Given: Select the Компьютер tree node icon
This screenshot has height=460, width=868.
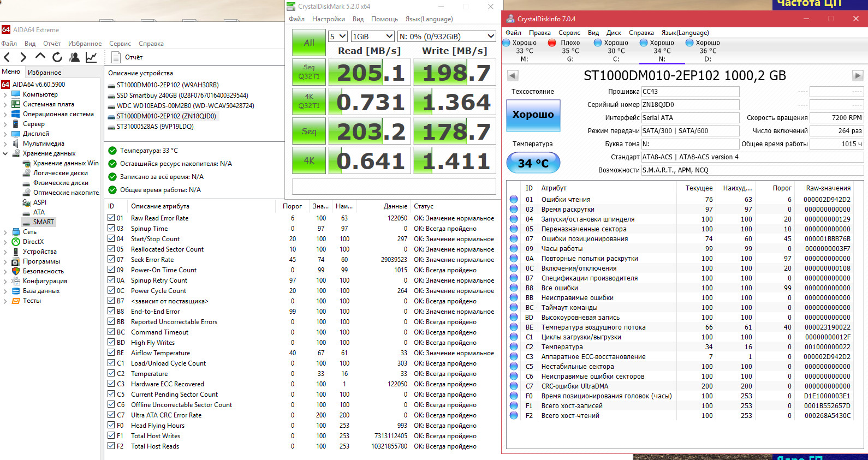Looking at the screenshot, I should [16, 94].
